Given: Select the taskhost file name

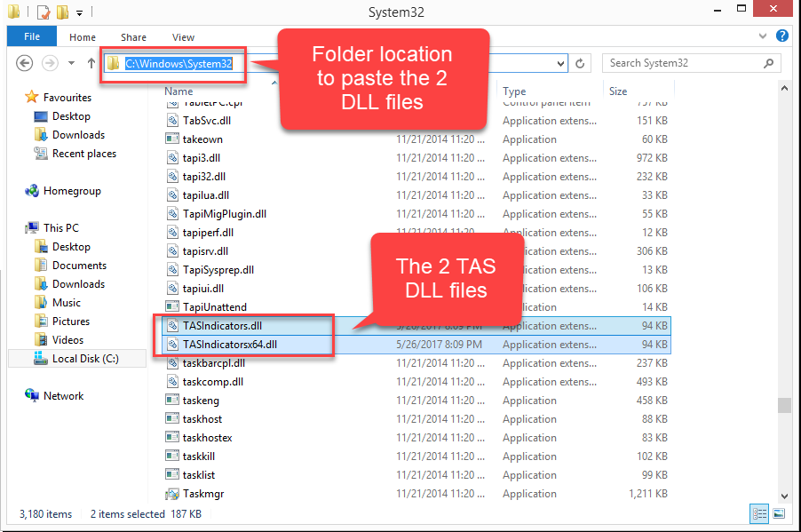Looking at the screenshot, I should tap(202, 419).
